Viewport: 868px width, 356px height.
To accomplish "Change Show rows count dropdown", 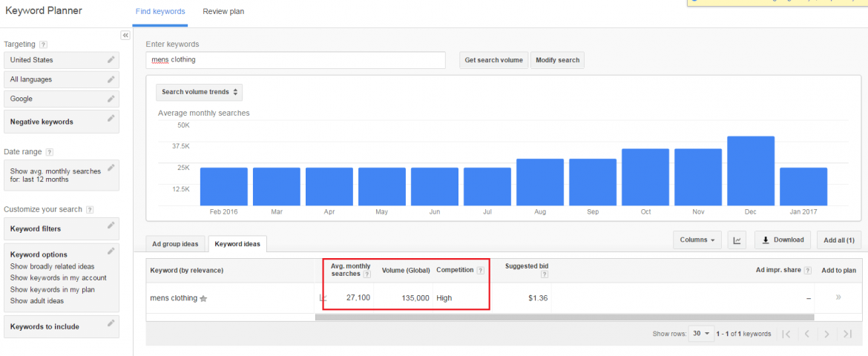I will tap(701, 334).
